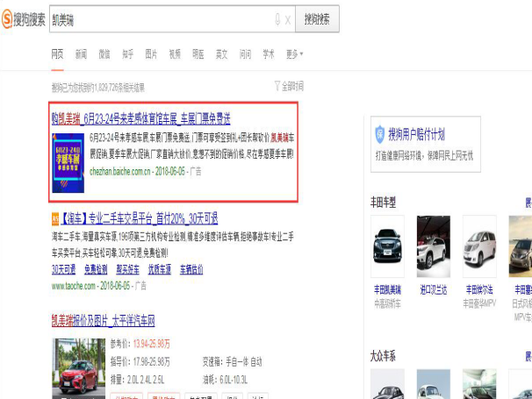This screenshot has width=532, height=399.
Task: Click the microphone voice search icon
Action: click(277, 19)
